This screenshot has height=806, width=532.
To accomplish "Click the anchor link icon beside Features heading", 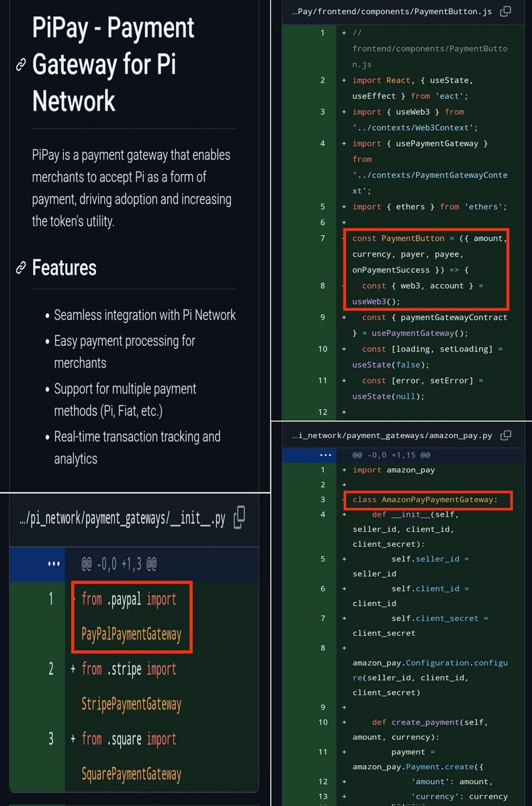I will point(21,268).
